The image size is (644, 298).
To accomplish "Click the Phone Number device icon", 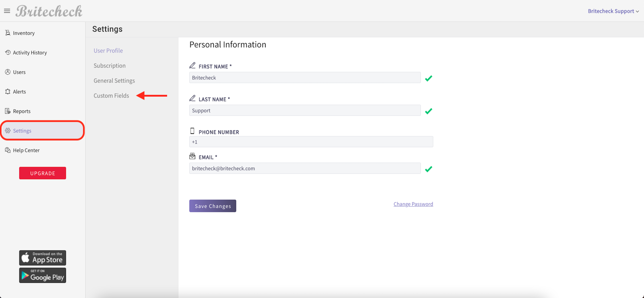I will pyautogui.click(x=192, y=131).
